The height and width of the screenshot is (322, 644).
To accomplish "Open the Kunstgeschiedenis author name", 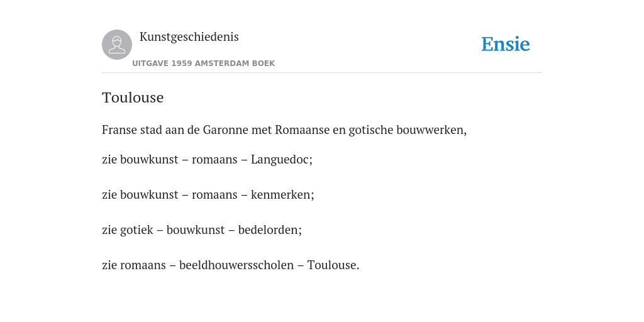I will tap(189, 37).
